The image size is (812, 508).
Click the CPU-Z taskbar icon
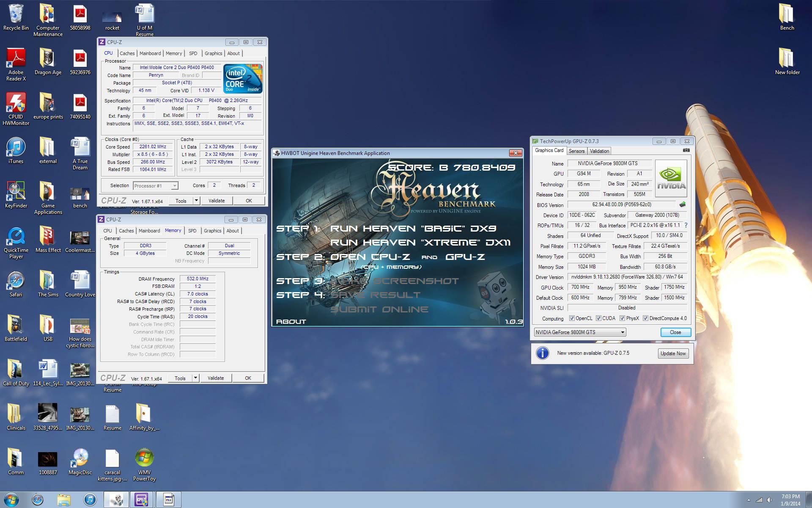[141, 500]
